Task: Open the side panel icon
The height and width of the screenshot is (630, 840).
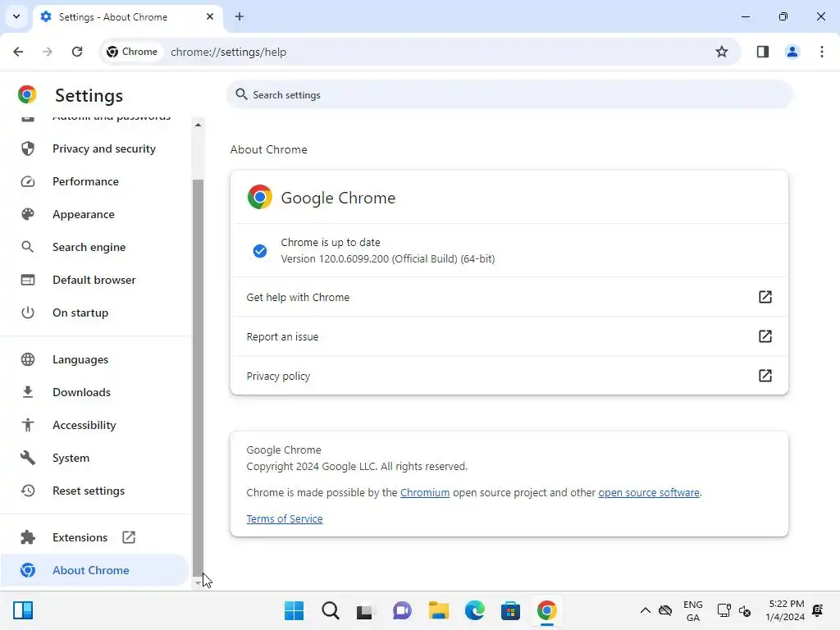Action: (763, 52)
